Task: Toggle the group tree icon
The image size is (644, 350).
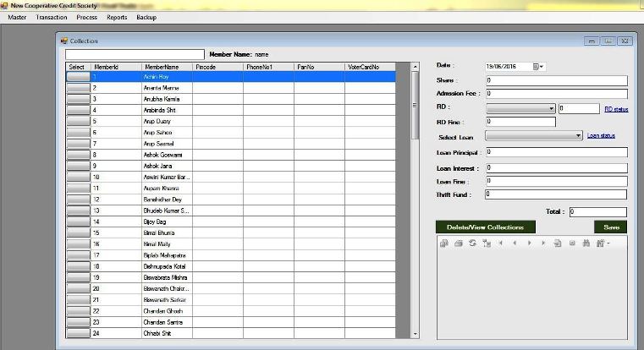Action: (486, 243)
